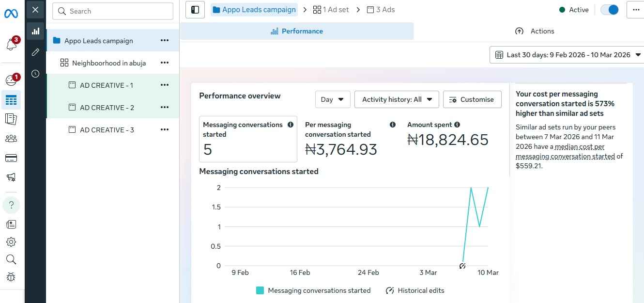Open the clock history icon
Image resolution: width=644 pixels, height=303 pixels.
pos(35,74)
